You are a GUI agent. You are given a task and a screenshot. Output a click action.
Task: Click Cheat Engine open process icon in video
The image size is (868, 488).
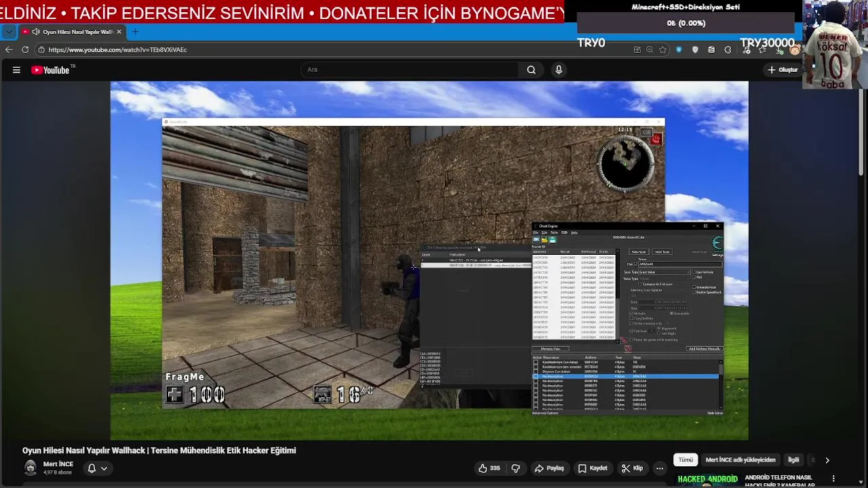(536, 240)
